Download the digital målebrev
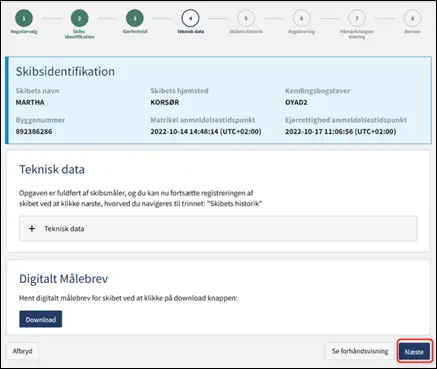 (x=41, y=319)
